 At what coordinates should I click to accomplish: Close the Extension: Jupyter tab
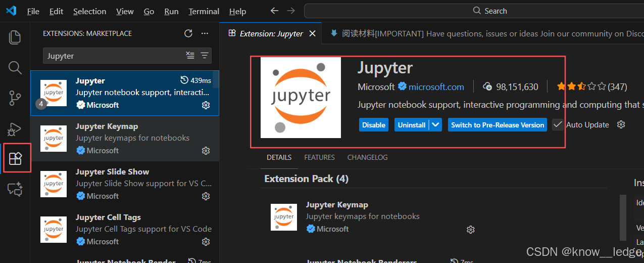313,33
